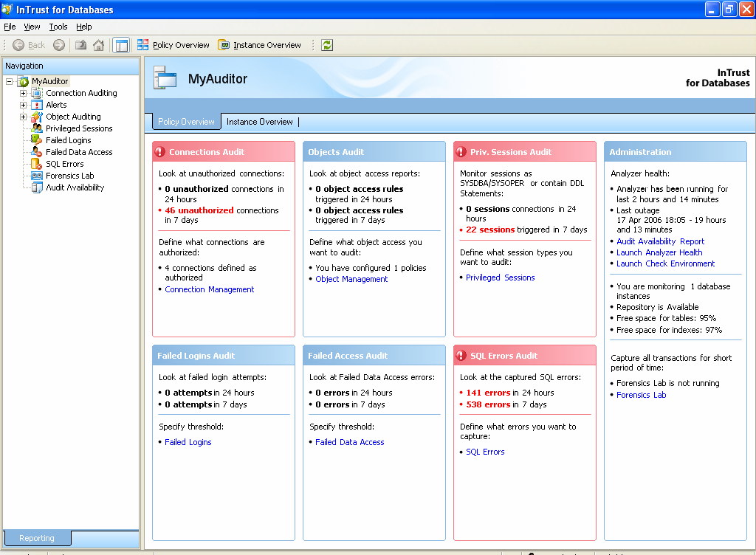Select Object Auditing icon in navigation tree
This screenshot has height=555, width=756.
[37, 117]
